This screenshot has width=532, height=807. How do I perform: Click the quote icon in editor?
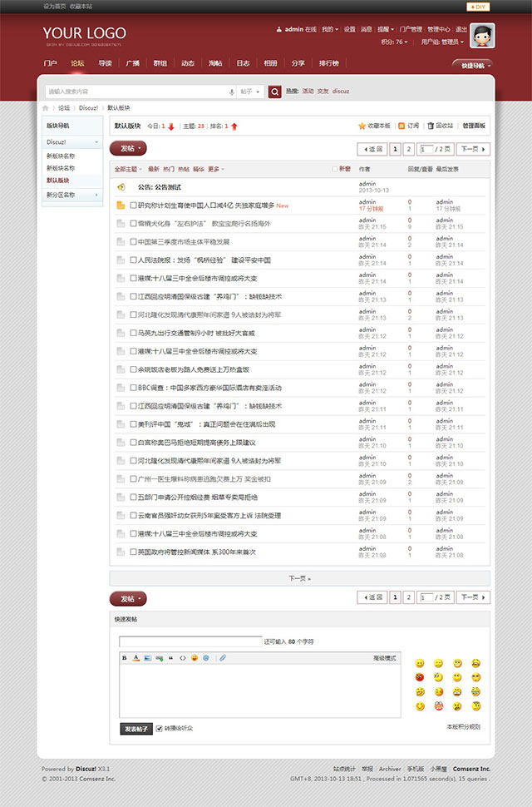(x=171, y=658)
